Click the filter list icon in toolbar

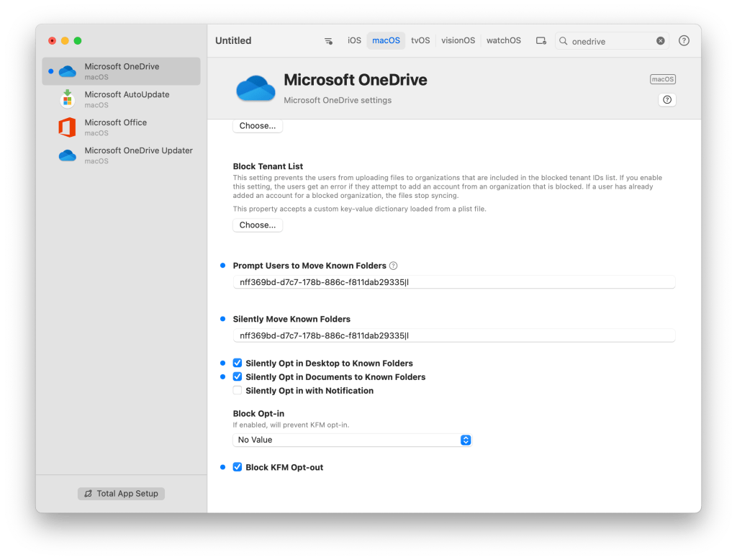328,41
